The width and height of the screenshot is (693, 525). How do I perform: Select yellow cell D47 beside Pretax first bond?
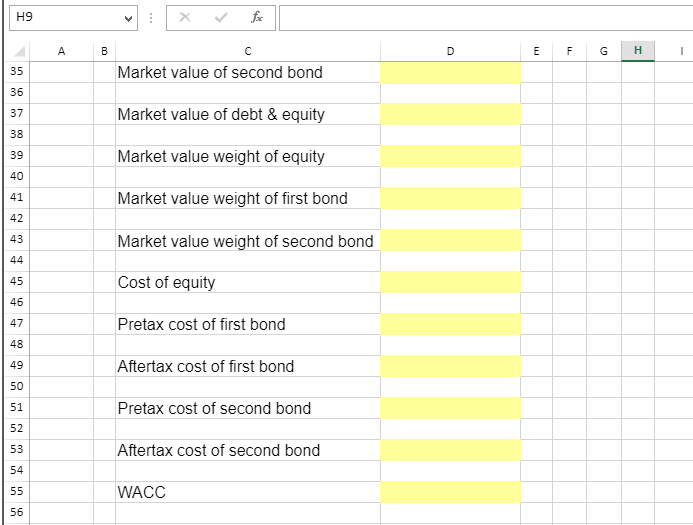pyautogui.click(x=450, y=324)
